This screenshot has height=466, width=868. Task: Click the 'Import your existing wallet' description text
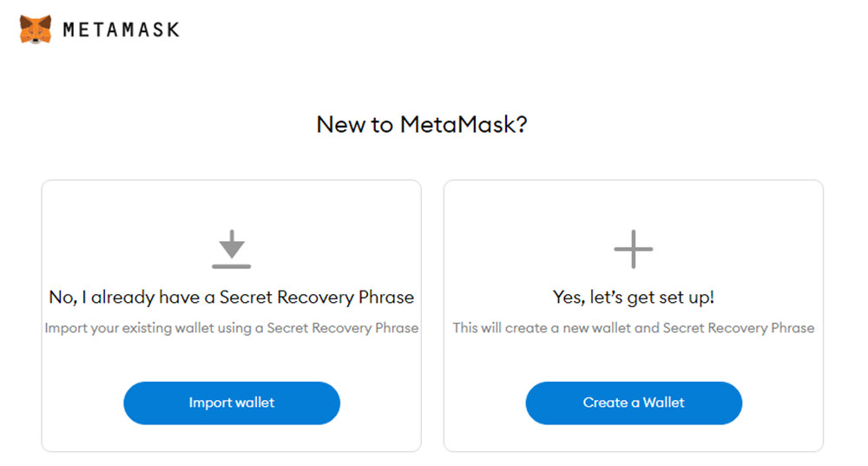(x=232, y=328)
